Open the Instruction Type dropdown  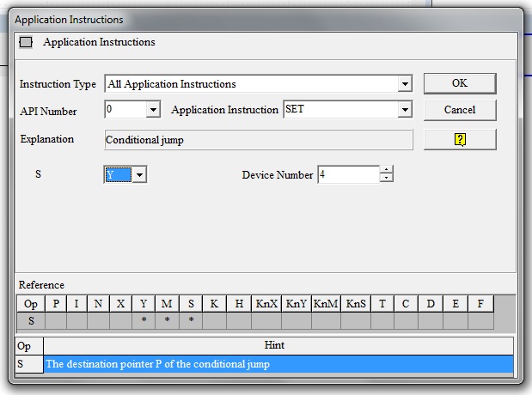click(405, 84)
